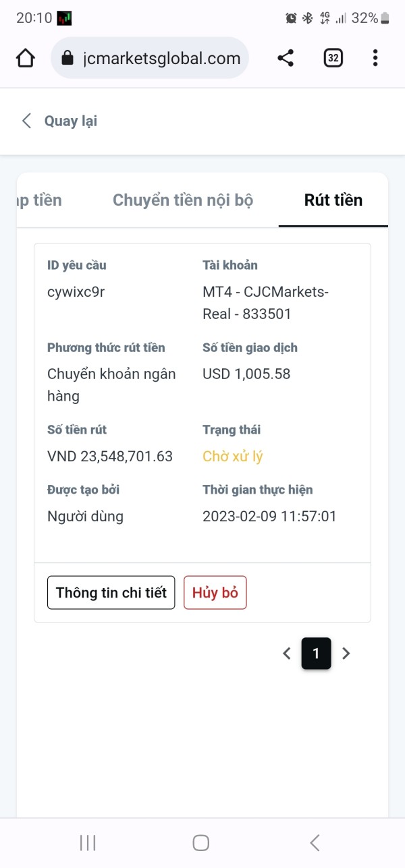Open the tab switcher showing 32 tabs
Screen dimensions: 405x868
coord(333,59)
